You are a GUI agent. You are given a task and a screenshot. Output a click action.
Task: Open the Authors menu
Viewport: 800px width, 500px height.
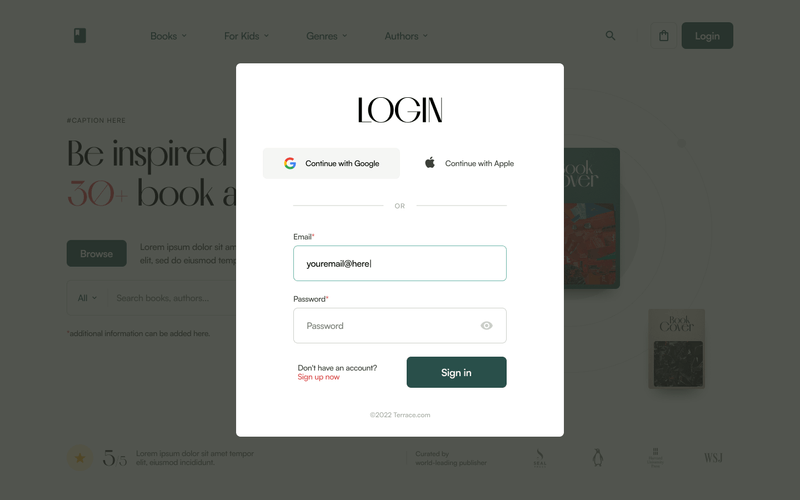click(406, 36)
